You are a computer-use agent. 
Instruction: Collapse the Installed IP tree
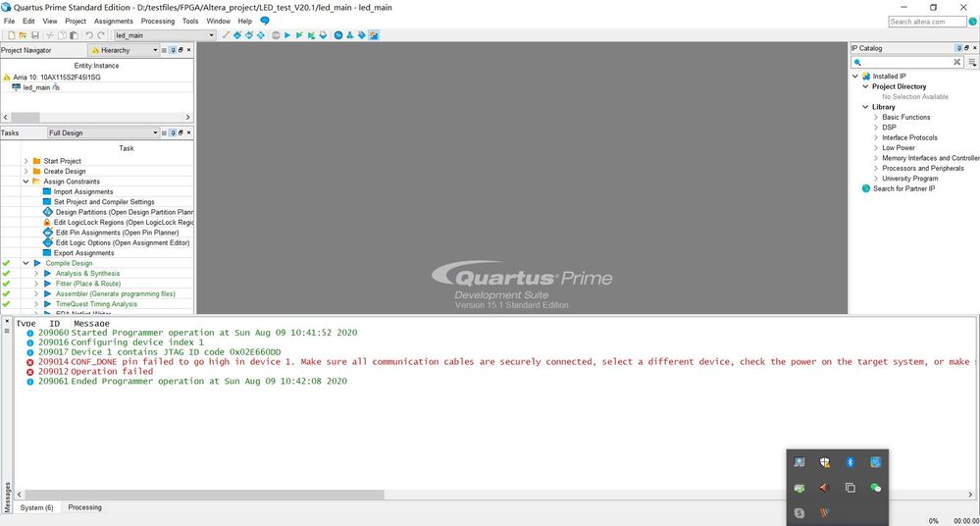click(x=855, y=76)
